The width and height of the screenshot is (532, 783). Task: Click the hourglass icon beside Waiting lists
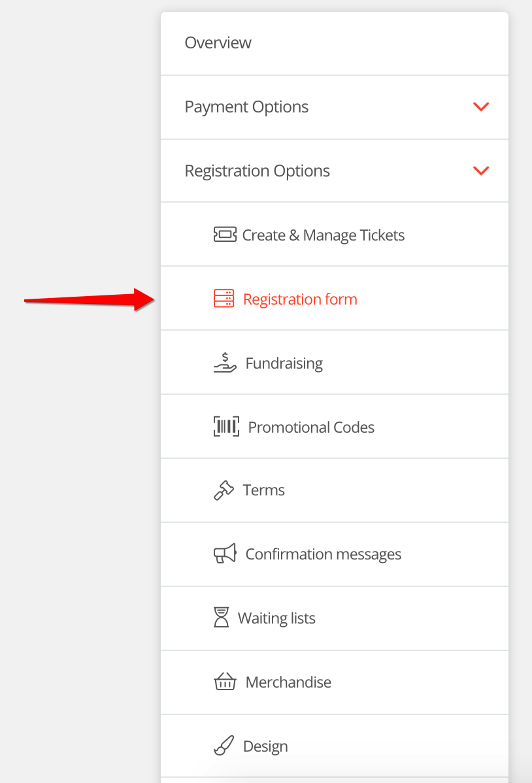(222, 617)
